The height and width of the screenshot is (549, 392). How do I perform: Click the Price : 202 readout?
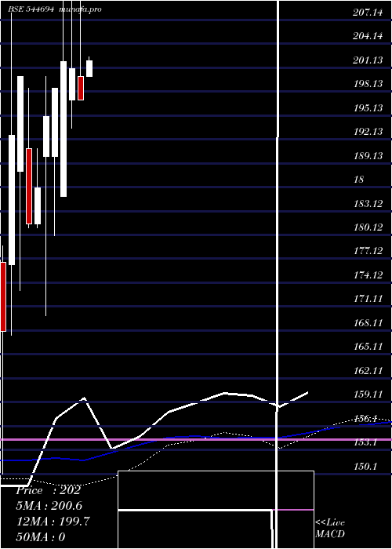[49, 490]
